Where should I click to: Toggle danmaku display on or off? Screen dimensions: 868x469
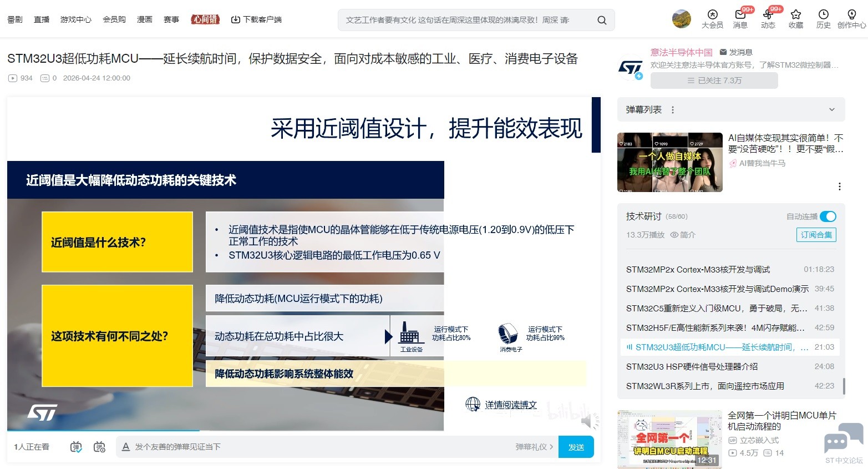pyautogui.click(x=76, y=447)
